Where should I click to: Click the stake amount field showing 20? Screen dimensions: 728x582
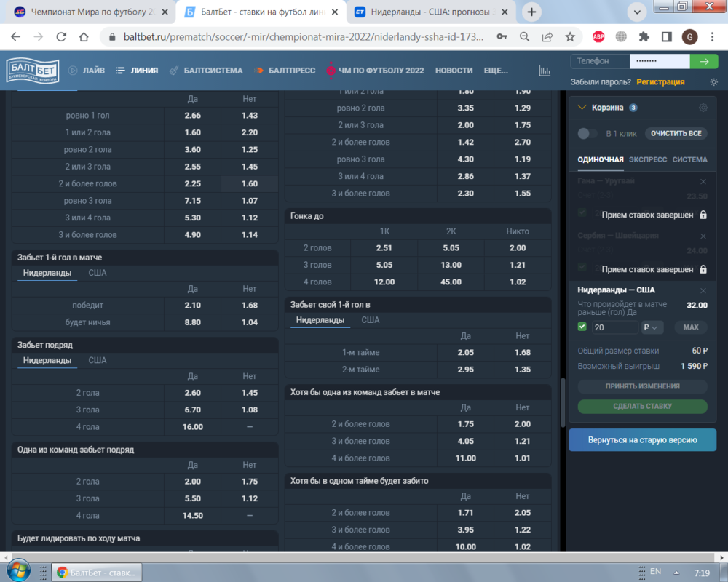click(614, 327)
